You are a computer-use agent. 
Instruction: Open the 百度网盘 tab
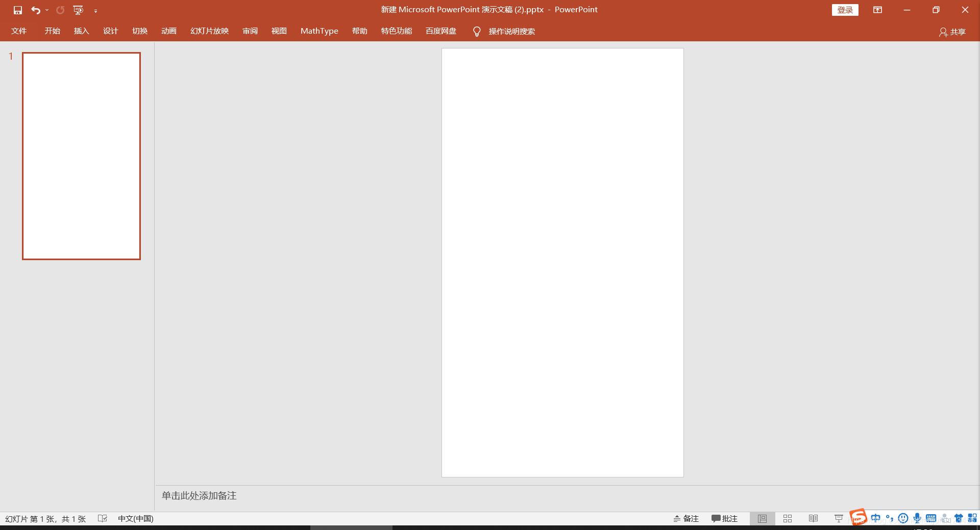[x=441, y=31]
